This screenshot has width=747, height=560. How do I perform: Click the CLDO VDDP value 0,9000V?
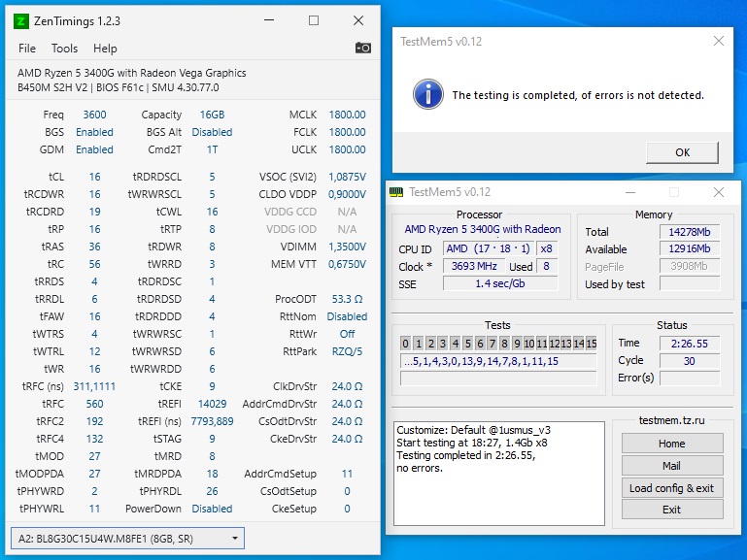click(x=348, y=194)
